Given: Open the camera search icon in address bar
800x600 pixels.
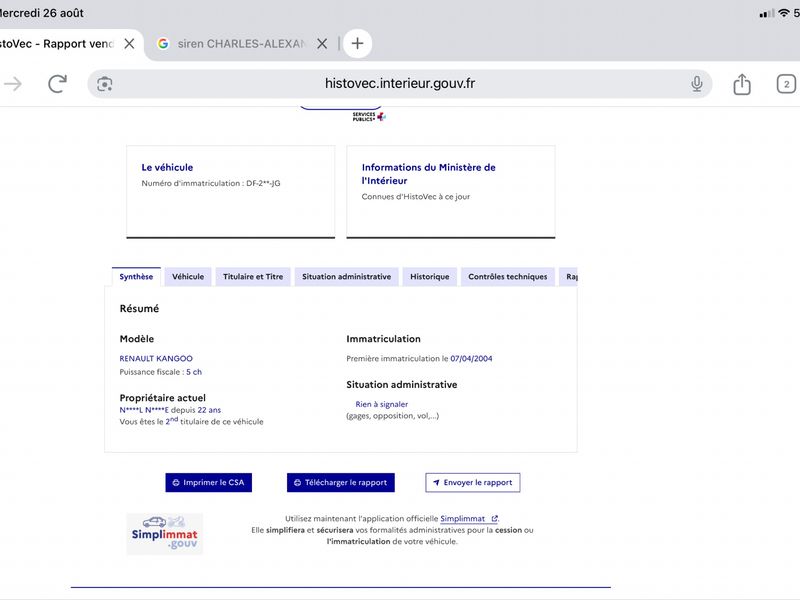Looking at the screenshot, I should [x=105, y=84].
